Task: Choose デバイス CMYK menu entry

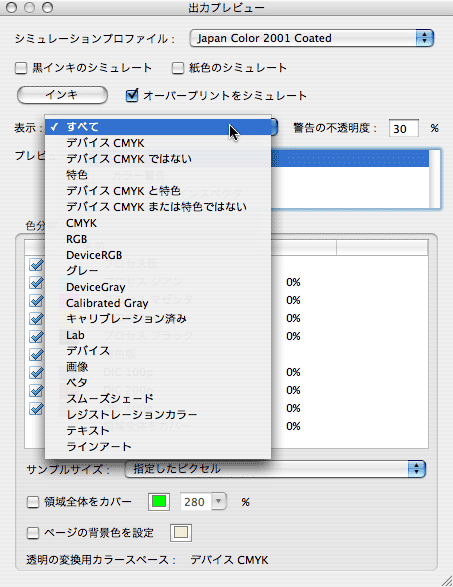Action: click(x=158, y=143)
